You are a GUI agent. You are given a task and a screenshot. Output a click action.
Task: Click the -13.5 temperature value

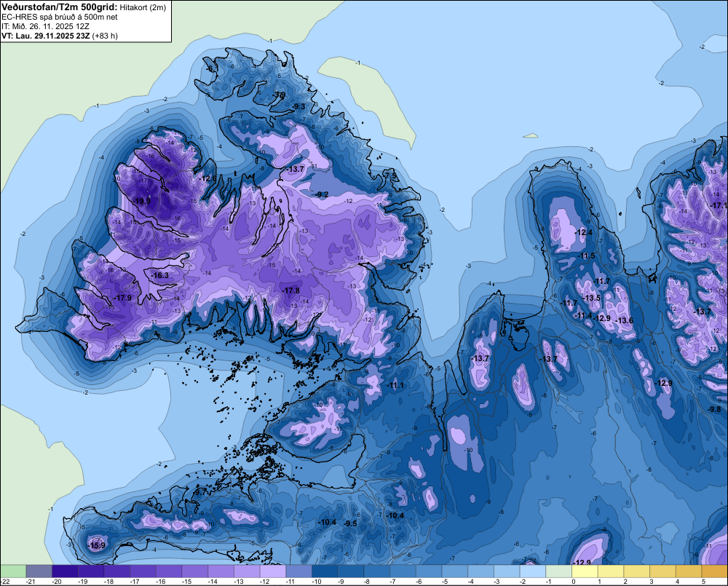pyautogui.click(x=592, y=298)
